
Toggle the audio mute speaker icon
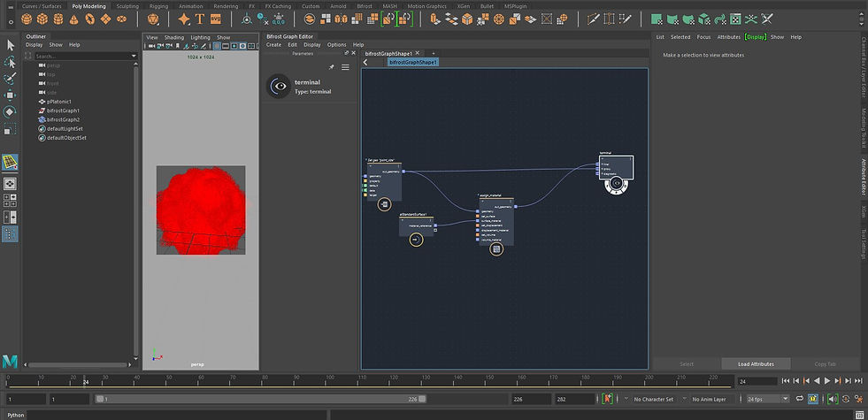pyautogui.click(x=833, y=399)
